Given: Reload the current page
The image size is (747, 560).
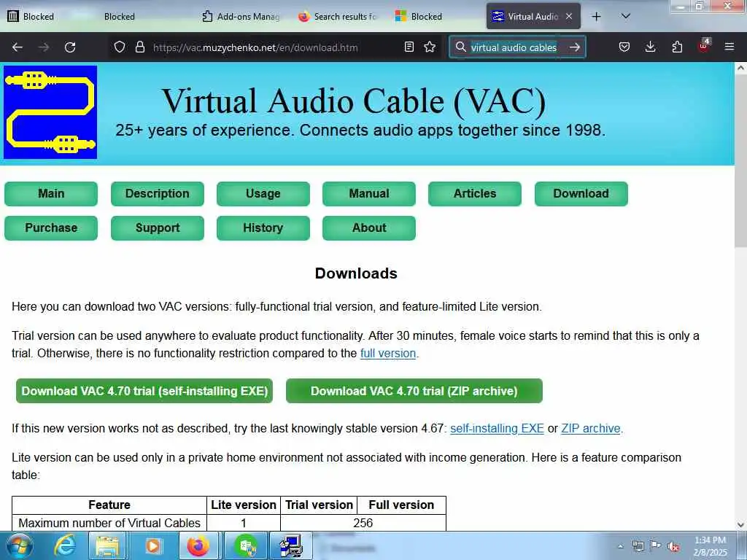Looking at the screenshot, I should [70, 47].
